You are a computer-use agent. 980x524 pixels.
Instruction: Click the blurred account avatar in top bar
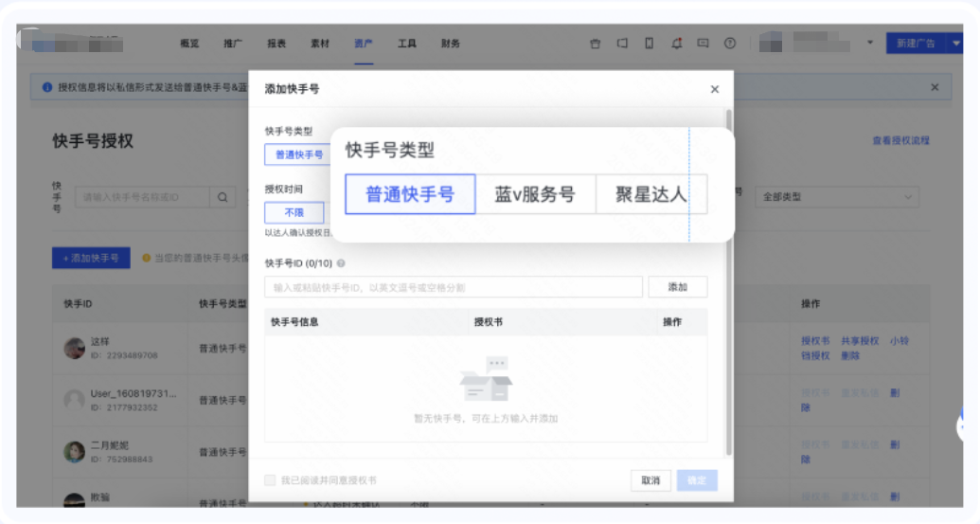pyautogui.click(x=771, y=43)
